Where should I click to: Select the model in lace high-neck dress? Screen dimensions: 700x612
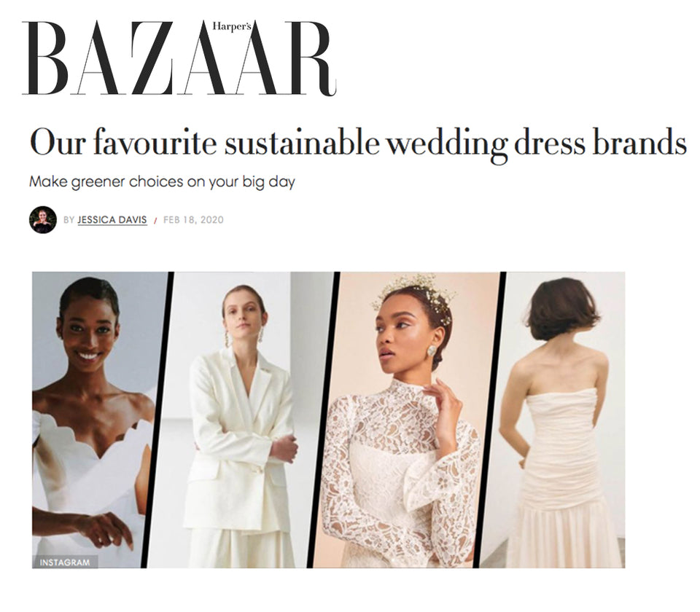tap(406, 420)
